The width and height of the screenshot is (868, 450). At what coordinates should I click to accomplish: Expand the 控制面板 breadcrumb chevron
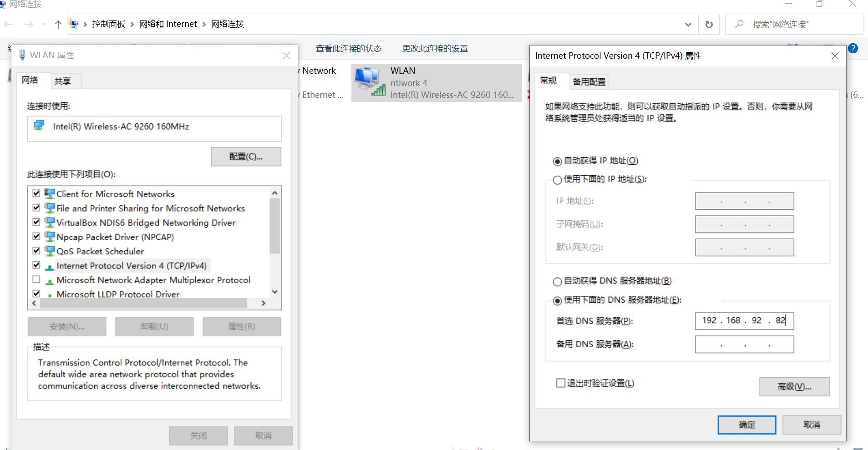pos(132,25)
